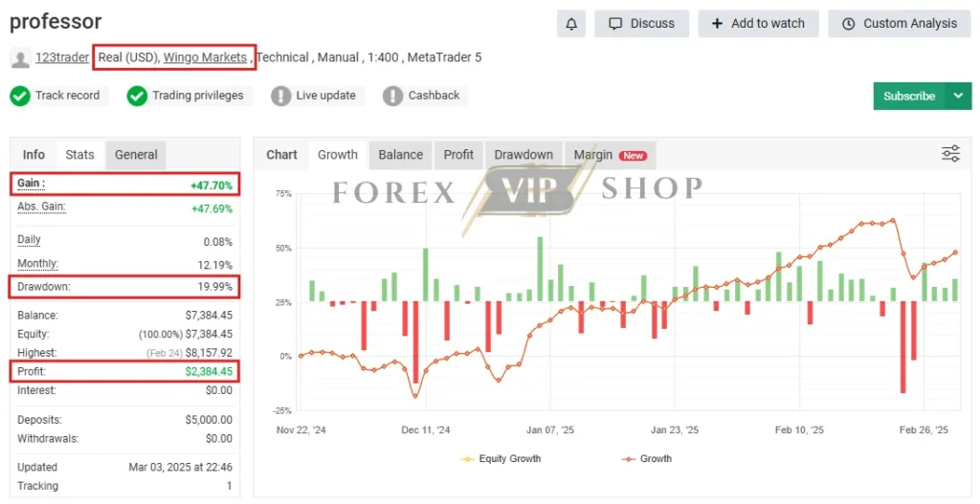980x504 pixels.
Task: Open the Wingo Markets broker link
Action: tap(205, 57)
